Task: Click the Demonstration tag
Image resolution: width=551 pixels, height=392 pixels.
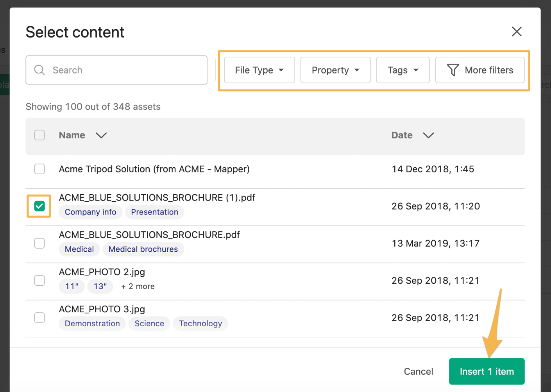Action: click(92, 323)
